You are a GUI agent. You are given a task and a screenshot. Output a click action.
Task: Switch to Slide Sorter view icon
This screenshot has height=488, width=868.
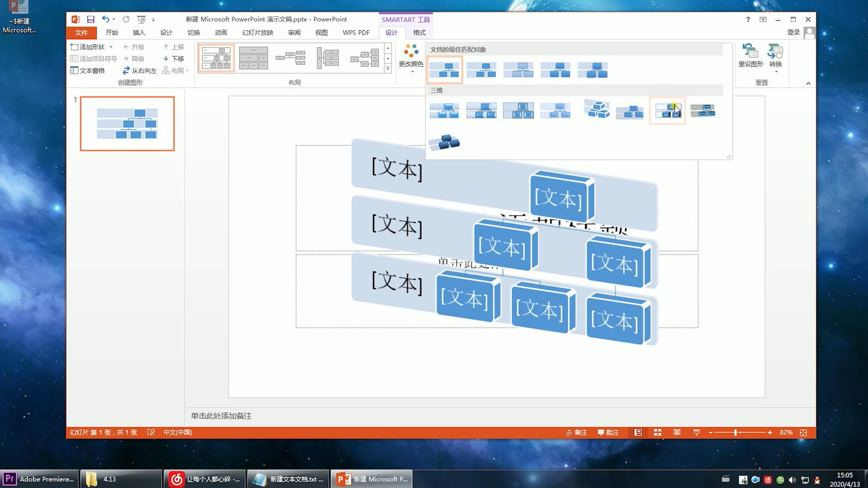(x=657, y=432)
